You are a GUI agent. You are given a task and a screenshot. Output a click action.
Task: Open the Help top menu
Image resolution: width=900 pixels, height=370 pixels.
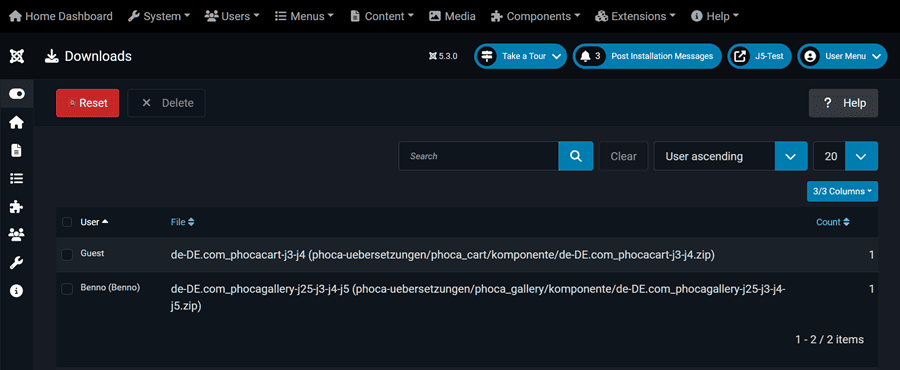pyautogui.click(x=715, y=16)
